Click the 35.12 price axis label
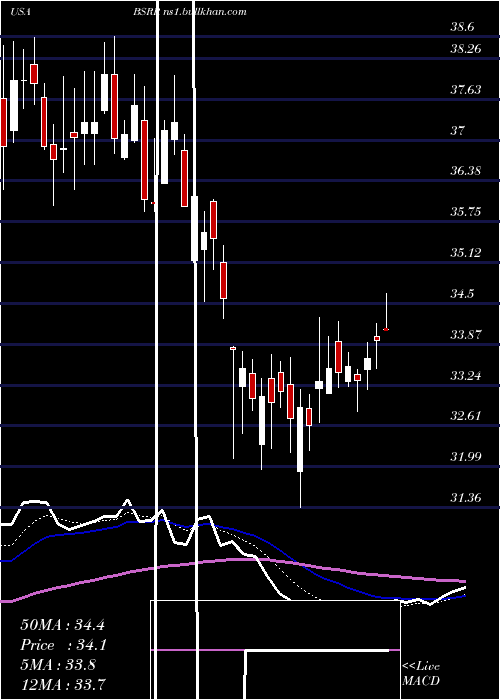This screenshot has height=700, width=500. pos(466,253)
